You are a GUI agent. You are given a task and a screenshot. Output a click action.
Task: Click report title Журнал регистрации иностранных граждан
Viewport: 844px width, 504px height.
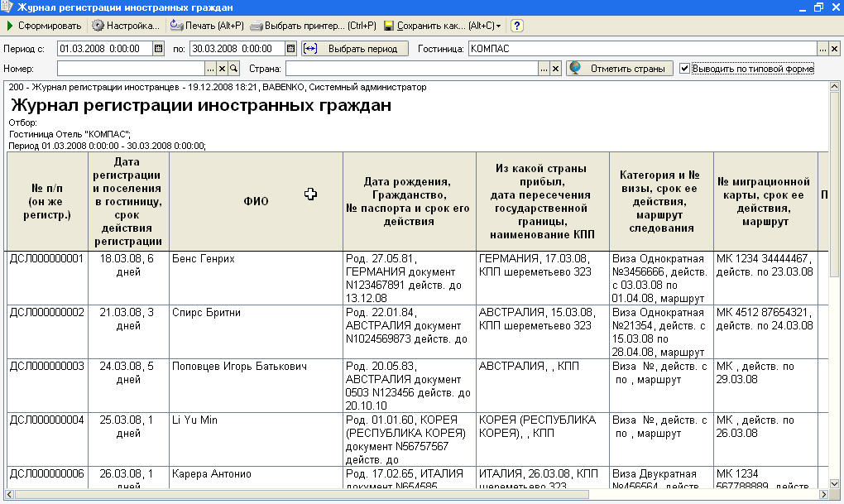[201, 105]
